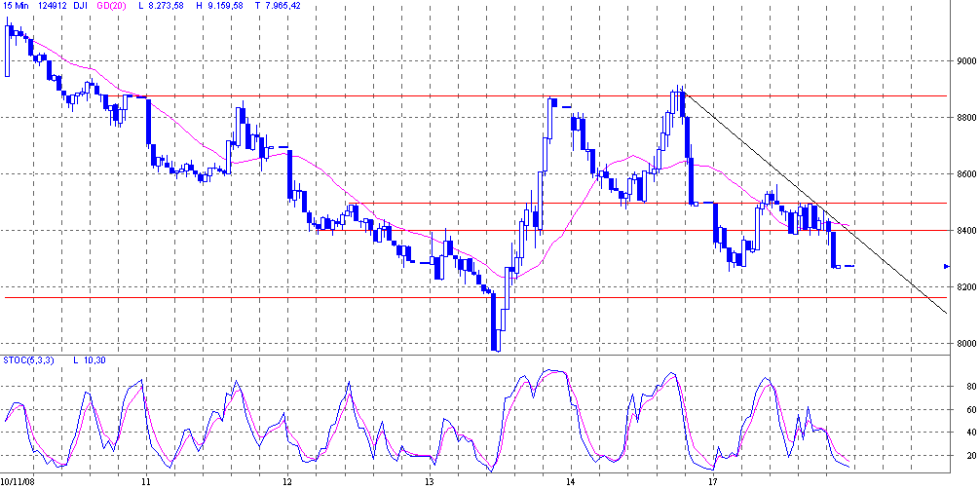Image resolution: width=980 pixels, height=490 pixels.
Task: Click the date axis label '17'
Action: click(x=712, y=482)
